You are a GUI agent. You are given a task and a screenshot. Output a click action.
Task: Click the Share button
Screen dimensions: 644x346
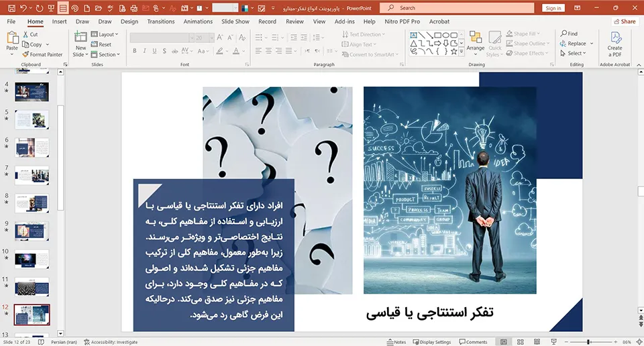(625, 21)
